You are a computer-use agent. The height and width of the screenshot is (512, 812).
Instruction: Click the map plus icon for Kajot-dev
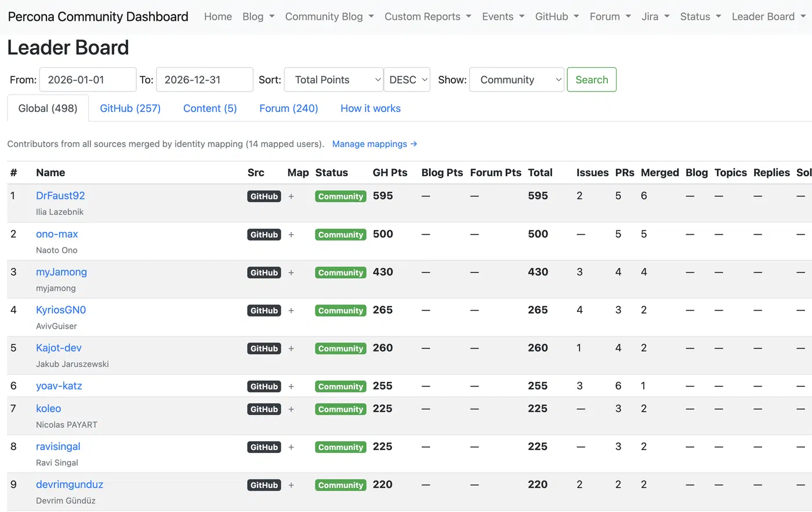(291, 348)
